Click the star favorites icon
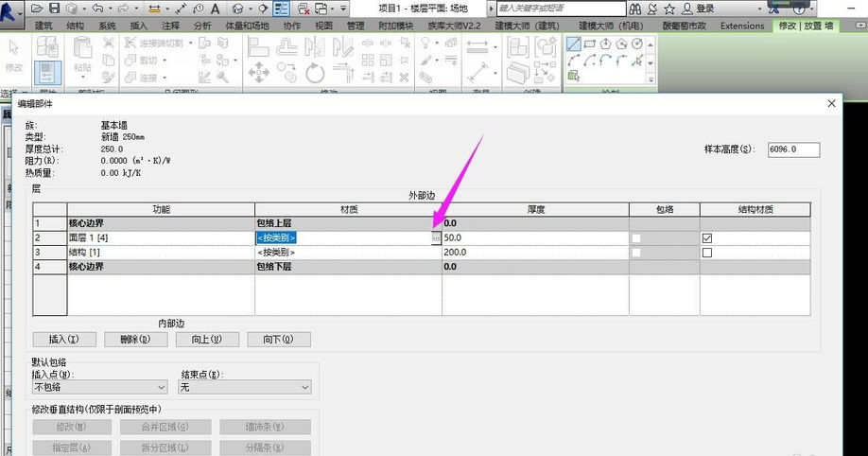 (669, 9)
